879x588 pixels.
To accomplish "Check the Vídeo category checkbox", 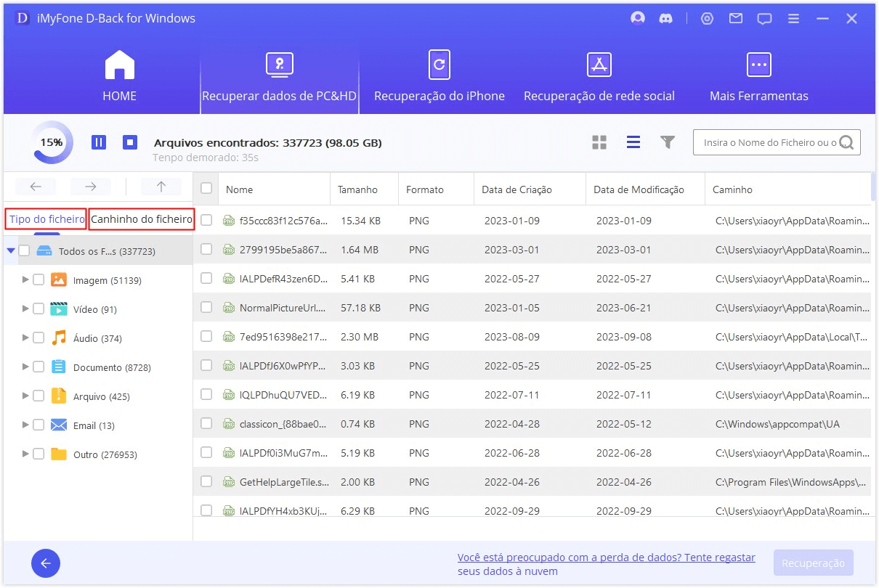I will point(39,309).
